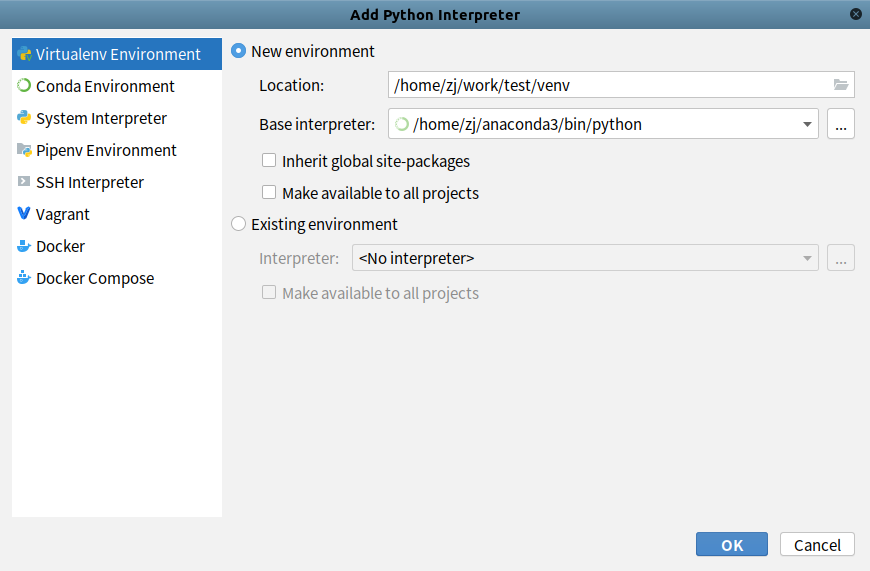The height and width of the screenshot is (571, 870).
Task: Click the Cancel button
Action: [817, 544]
